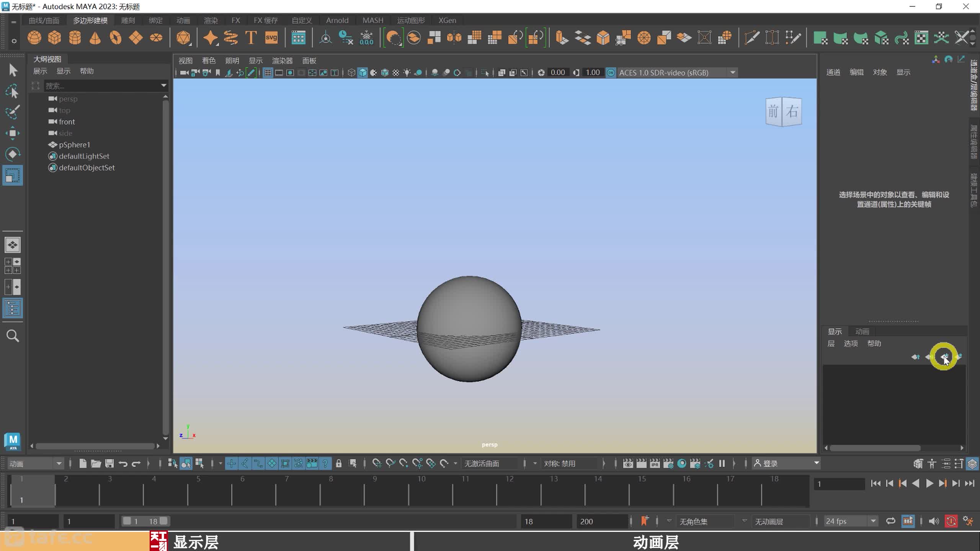Viewport: 980px width, 551px height.
Task: Click the viewport search magnifier icon
Action: [13, 336]
